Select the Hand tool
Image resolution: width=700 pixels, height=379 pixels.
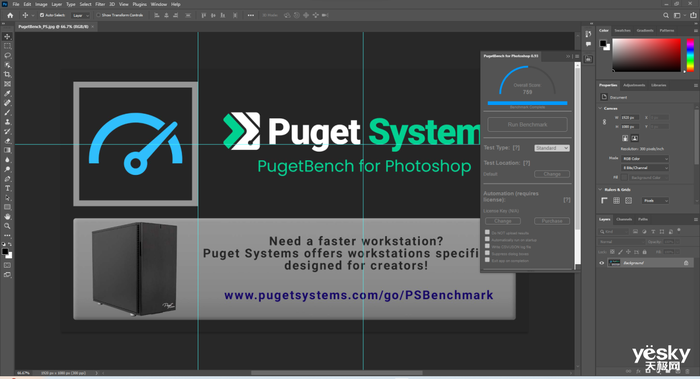tap(7, 217)
